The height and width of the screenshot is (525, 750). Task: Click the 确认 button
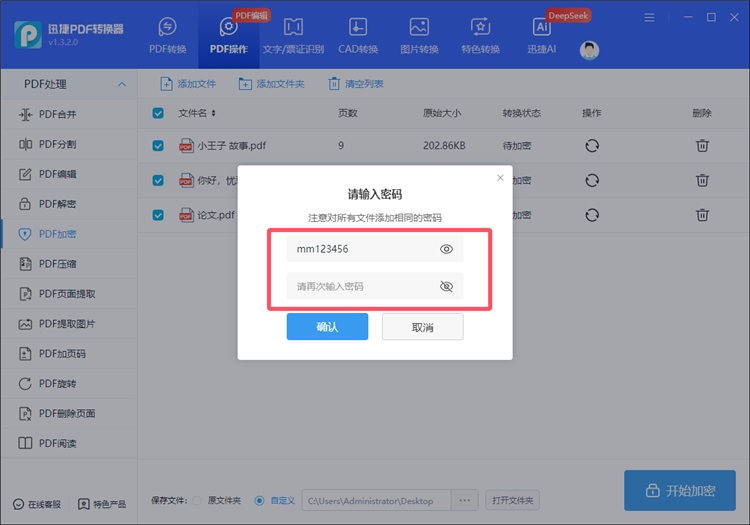coord(327,327)
